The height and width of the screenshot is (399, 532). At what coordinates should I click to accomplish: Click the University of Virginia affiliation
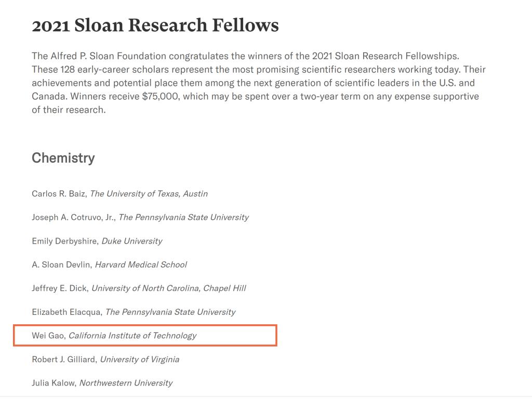139,360
